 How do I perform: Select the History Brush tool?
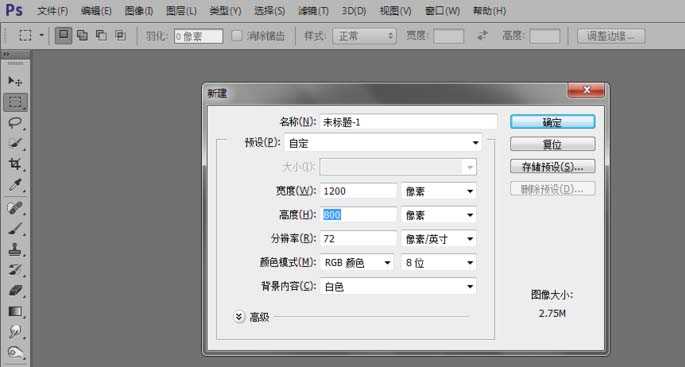[15, 270]
